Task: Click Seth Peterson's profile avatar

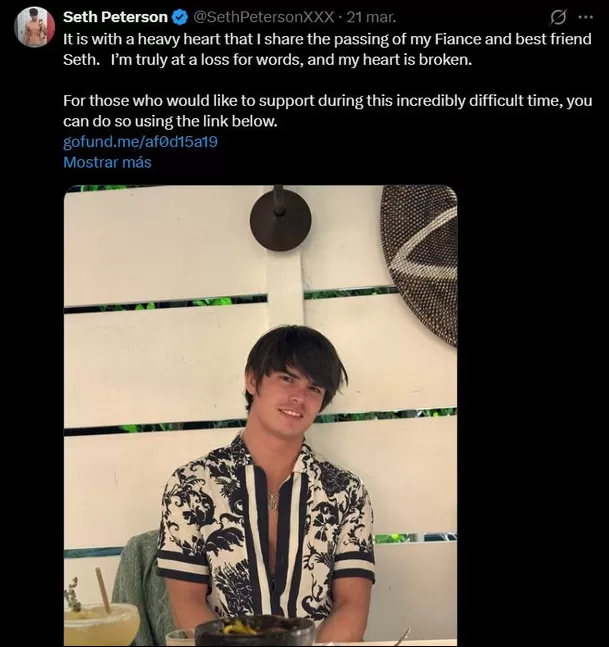Action: coord(34,27)
